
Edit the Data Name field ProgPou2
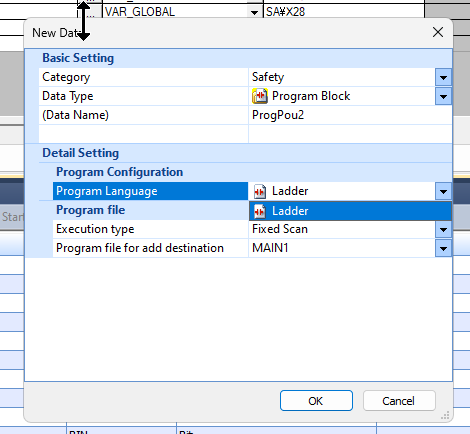click(350, 115)
